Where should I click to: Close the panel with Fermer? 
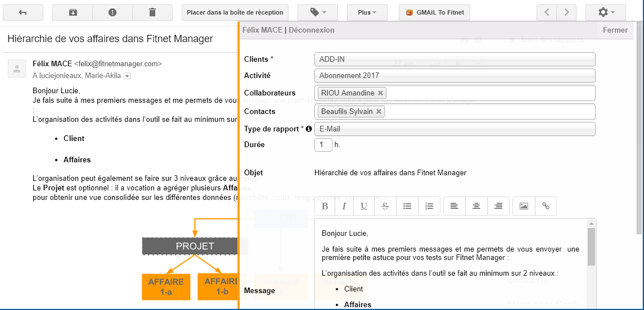(x=615, y=30)
